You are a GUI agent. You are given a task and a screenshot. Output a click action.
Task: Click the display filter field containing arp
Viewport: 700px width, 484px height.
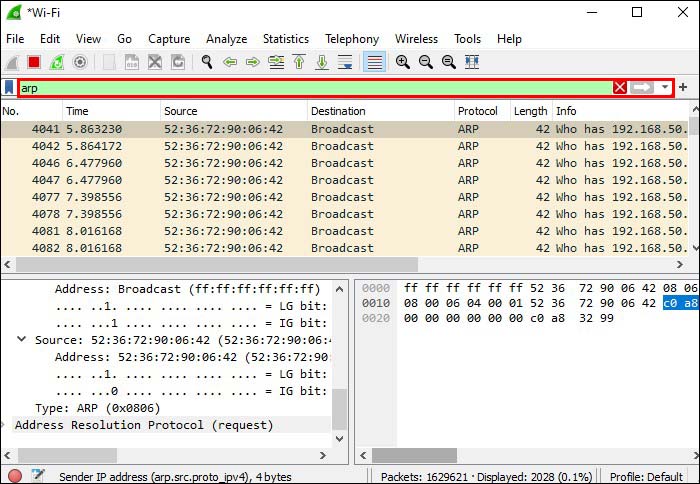(x=315, y=88)
